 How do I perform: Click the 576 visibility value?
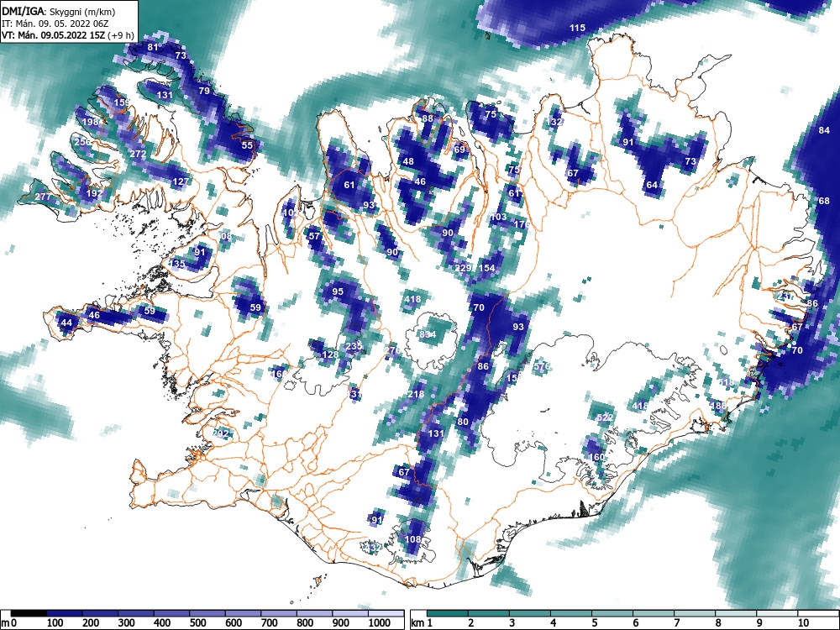542,366
